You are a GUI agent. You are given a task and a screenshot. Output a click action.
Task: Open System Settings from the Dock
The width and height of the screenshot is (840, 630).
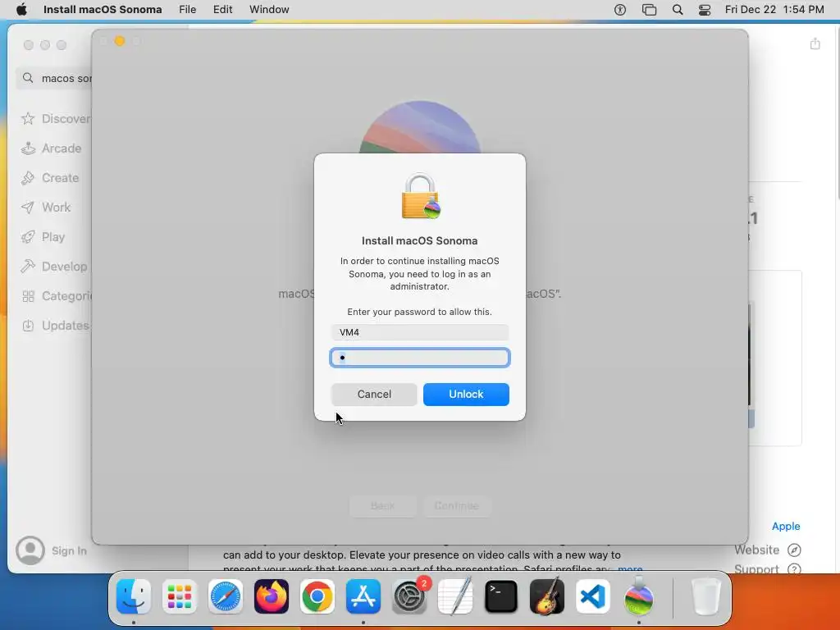click(409, 596)
